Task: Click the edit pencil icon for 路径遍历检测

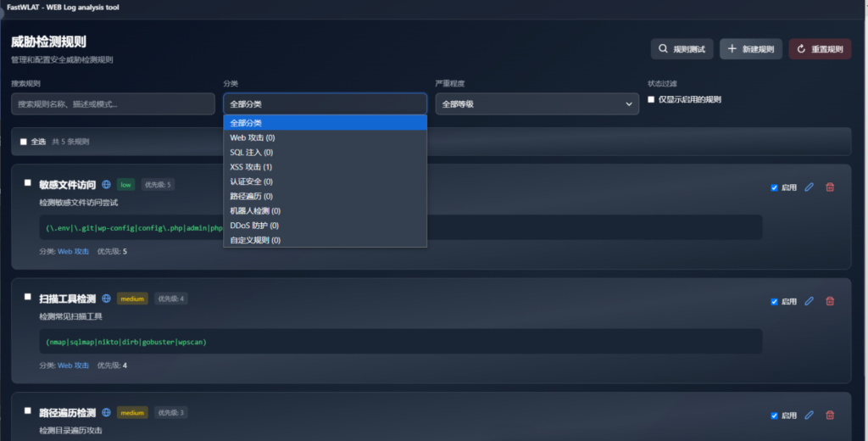Action: [809, 415]
